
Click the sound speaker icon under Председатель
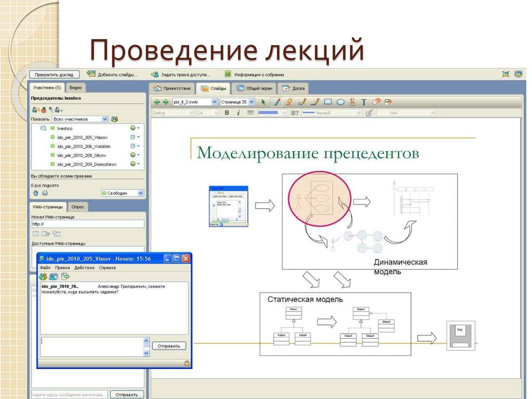click(35, 110)
